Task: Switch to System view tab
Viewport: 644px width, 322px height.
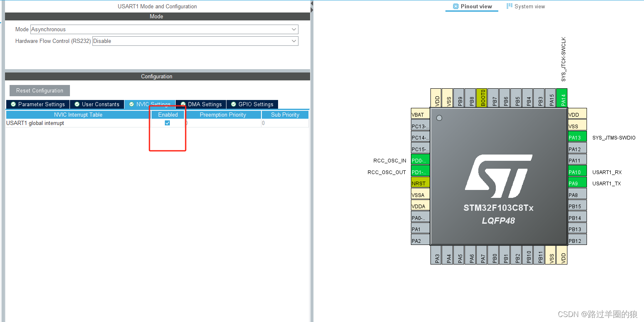Action: tap(526, 7)
